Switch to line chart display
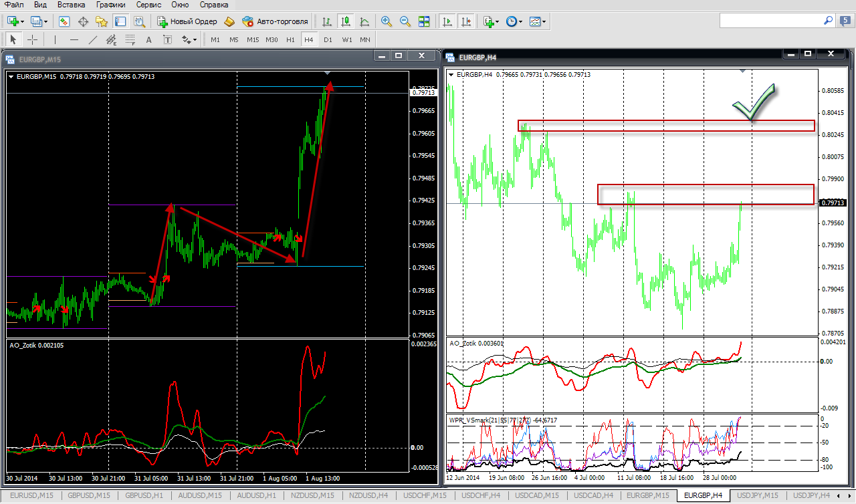 [x=364, y=21]
